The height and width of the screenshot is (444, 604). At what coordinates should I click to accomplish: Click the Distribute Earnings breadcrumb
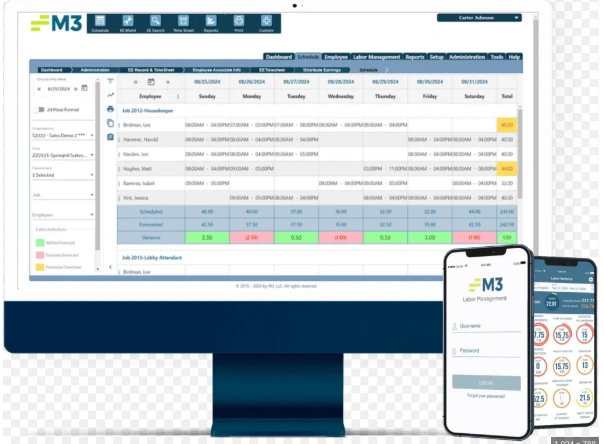pos(322,70)
